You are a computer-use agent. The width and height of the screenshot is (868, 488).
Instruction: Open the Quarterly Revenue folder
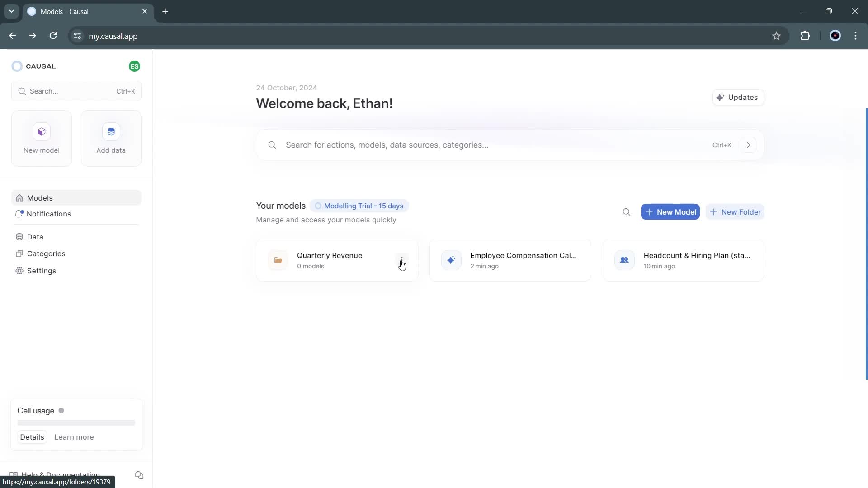coord(330,260)
